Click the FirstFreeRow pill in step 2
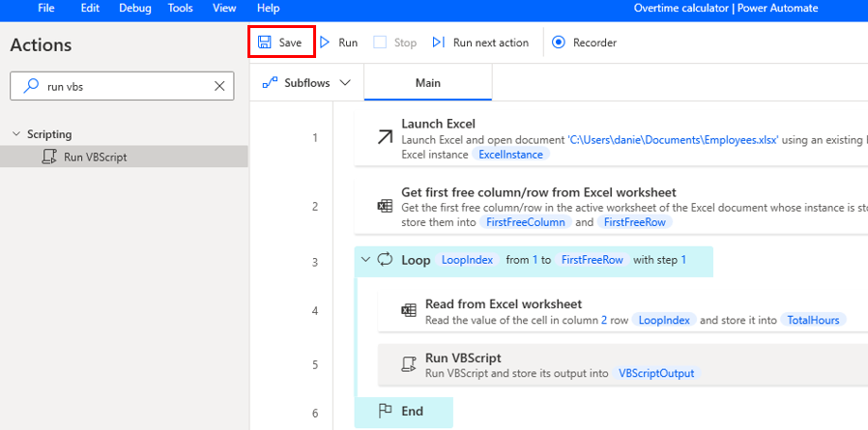868x430 pixels. click(x=635, y=222)
